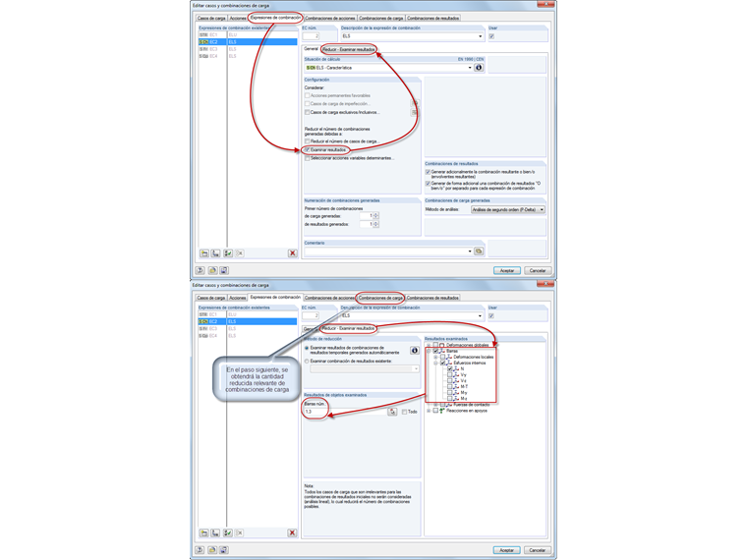The image size is (747, 560).
Task: Open the Comentario dropdown
Action: (x=470, y=251)
